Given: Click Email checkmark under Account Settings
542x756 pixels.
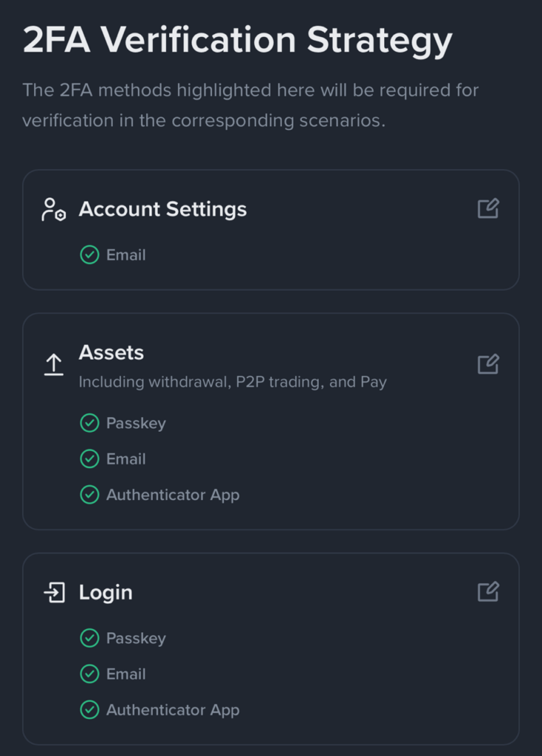Looking at the screenshot, I should pyautogui.click(x=89, y=255).
